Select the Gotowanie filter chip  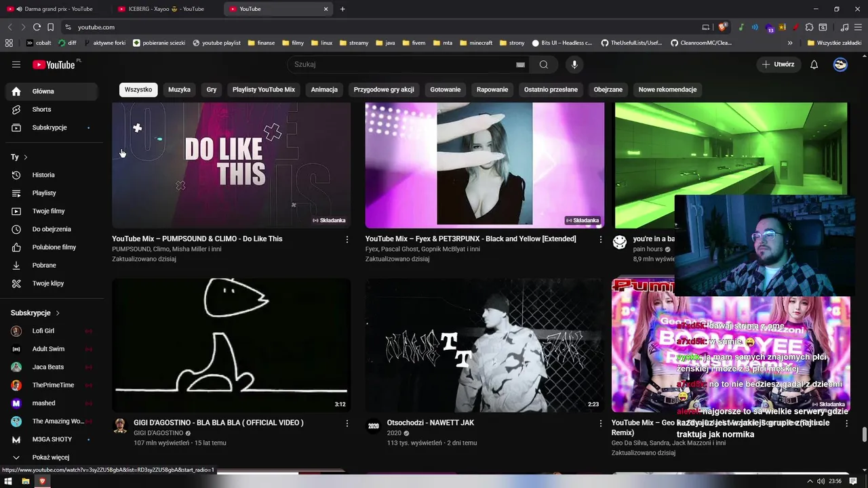tap(446, 89)
